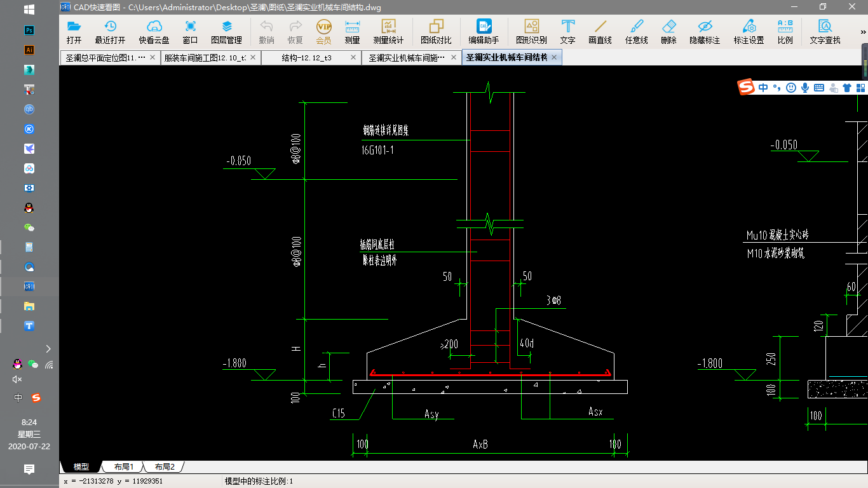Open Sogou skin shirt icon
Viewport: 868px width, 488px height.
[x=846, y=88]
